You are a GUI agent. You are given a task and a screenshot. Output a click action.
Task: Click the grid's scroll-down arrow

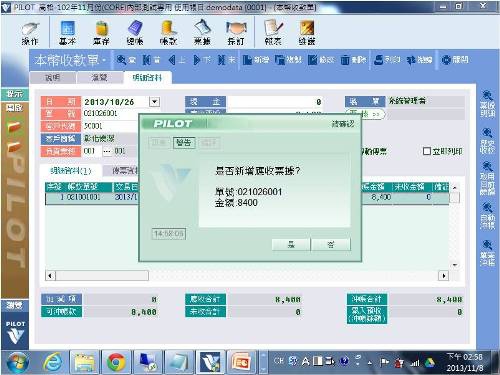pos(455,265)
